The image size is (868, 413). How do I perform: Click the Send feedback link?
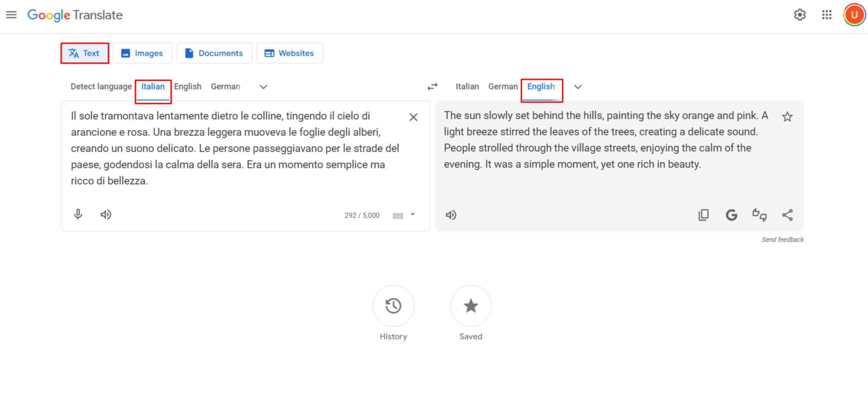coord(782,239)
